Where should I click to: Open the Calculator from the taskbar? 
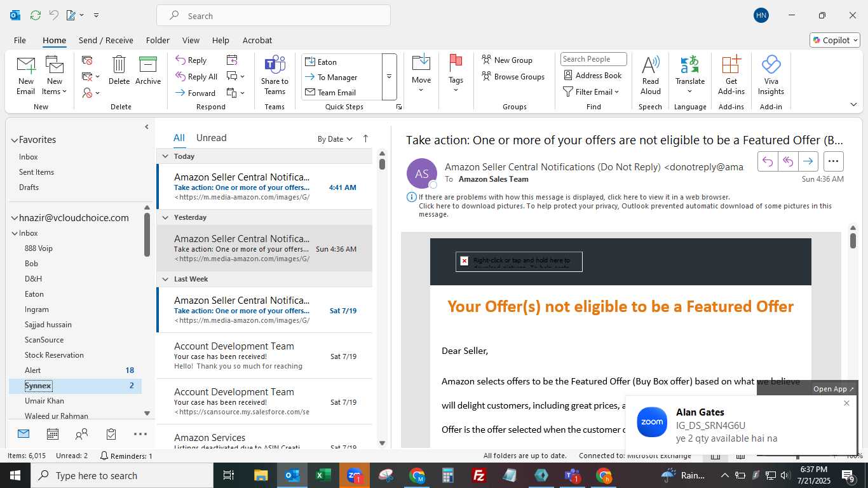click(x=448, y=475)
